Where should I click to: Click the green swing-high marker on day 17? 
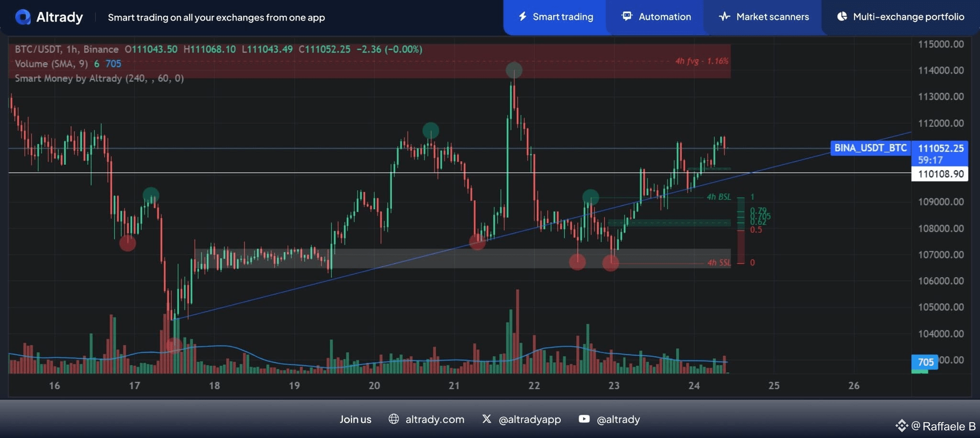click(151, 195)
